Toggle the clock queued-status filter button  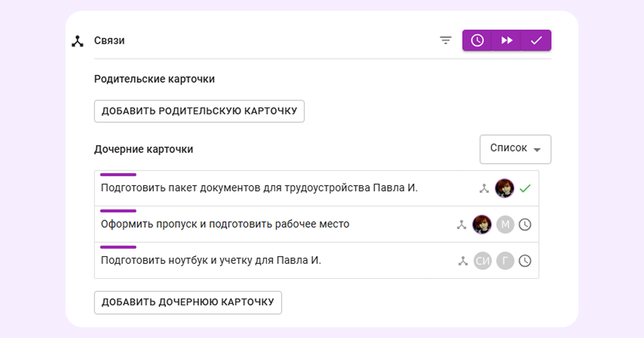click(x=477, y=40)
